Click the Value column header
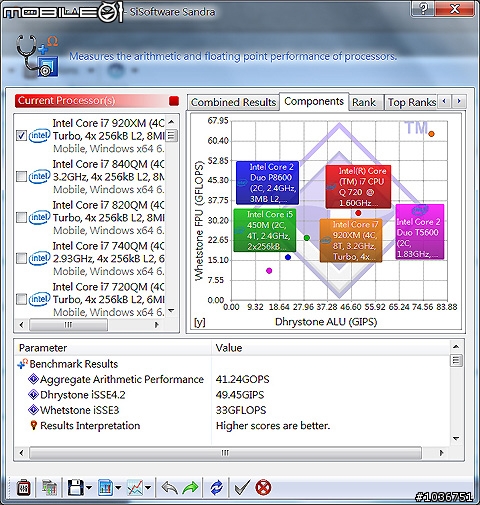Image resolution: width=480 pixels, height=505 pixels. pos(331,348)
